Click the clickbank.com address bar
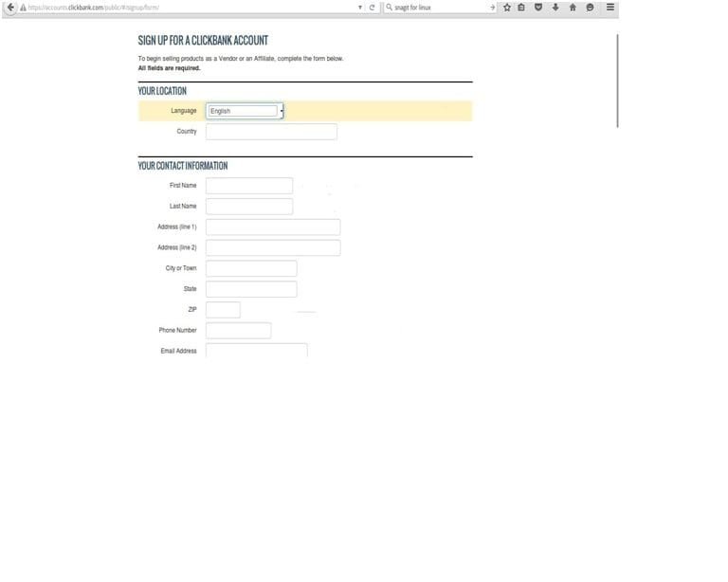Viewport: 728px width, 582px height. coord(191,8)
